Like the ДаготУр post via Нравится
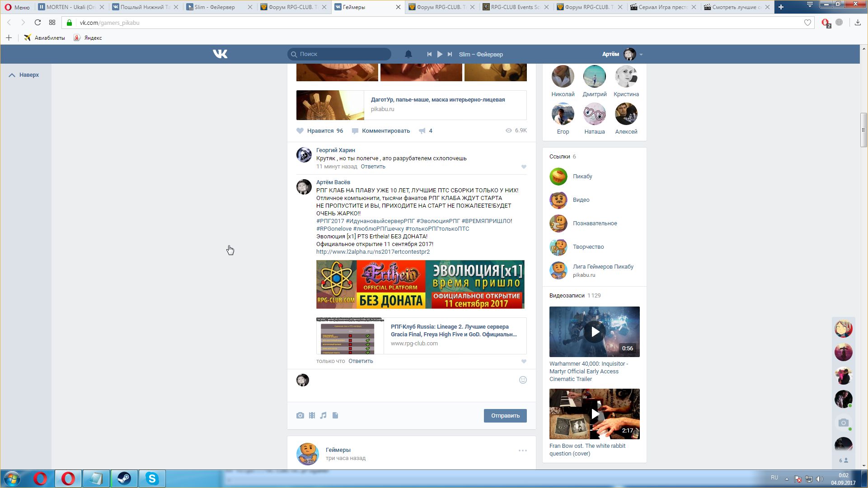 click(319, 131)
